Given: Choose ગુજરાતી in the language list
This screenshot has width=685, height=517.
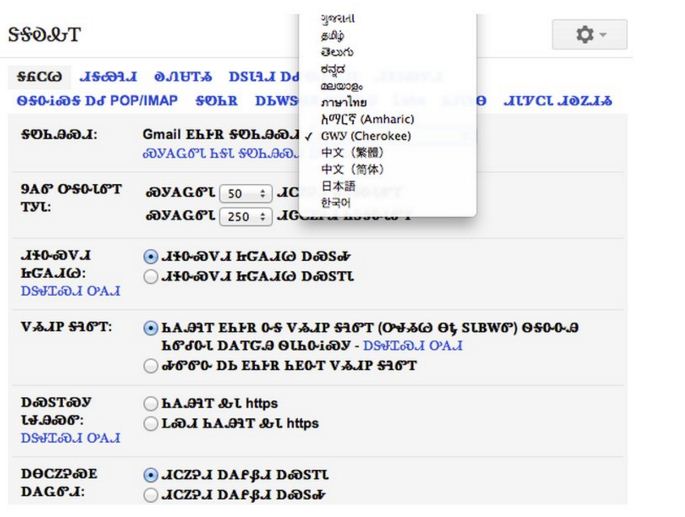Looking at the screenshot, I should point(338,18).
